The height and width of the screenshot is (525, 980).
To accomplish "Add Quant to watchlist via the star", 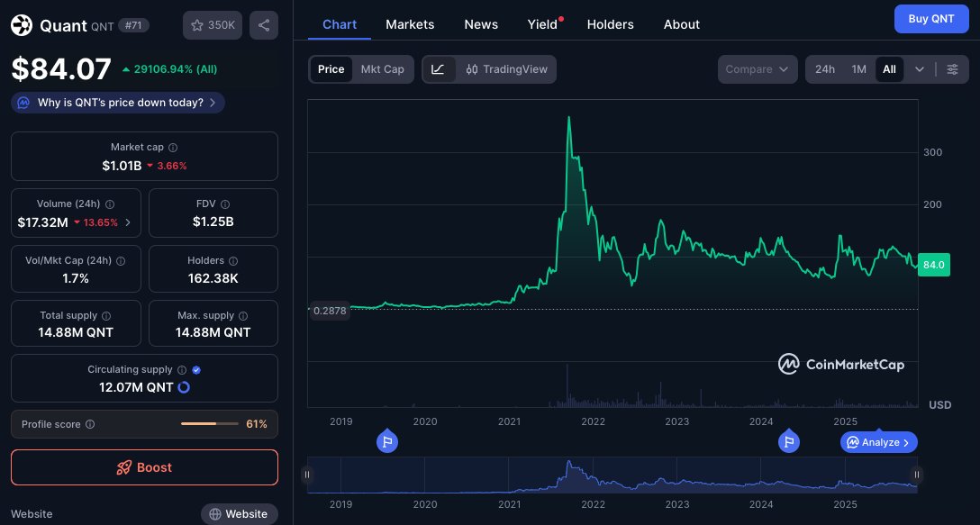I will (213, 25).
